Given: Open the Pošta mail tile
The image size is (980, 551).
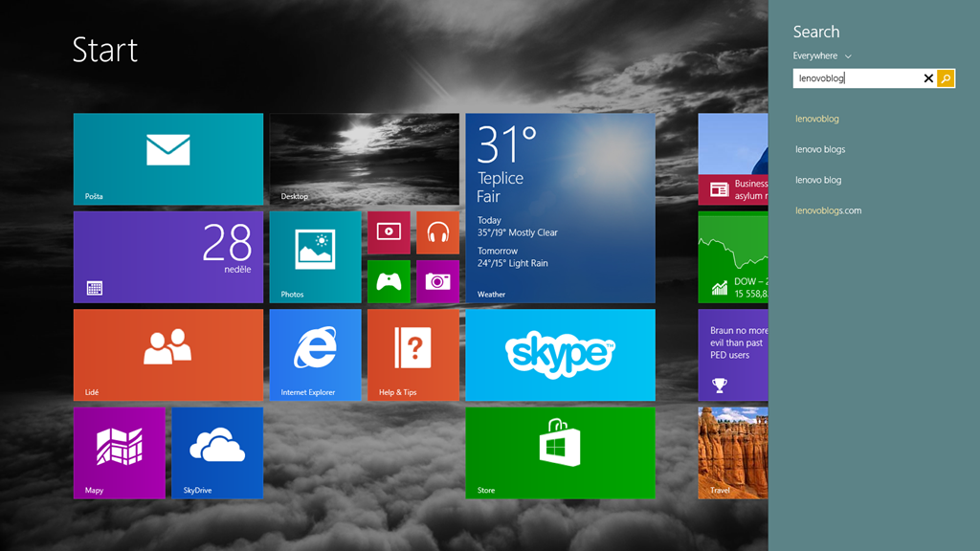Looking at the screenshot, I should click(x=167, y=159).
